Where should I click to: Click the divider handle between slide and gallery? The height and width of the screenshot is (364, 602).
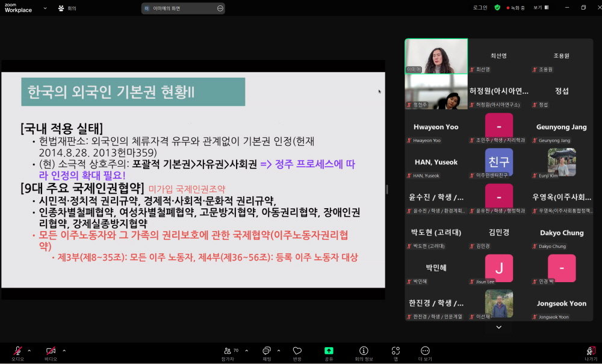(386, 189)
